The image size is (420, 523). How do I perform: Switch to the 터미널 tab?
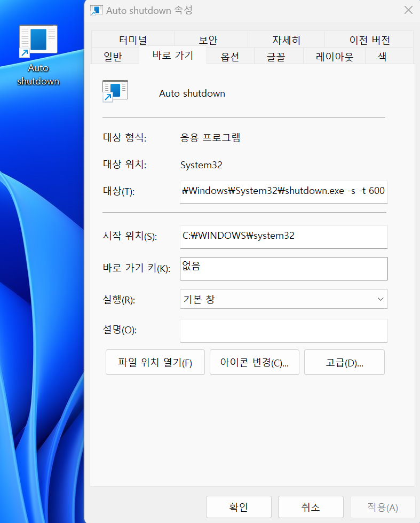pyautogui.click(x=133, y=40)
